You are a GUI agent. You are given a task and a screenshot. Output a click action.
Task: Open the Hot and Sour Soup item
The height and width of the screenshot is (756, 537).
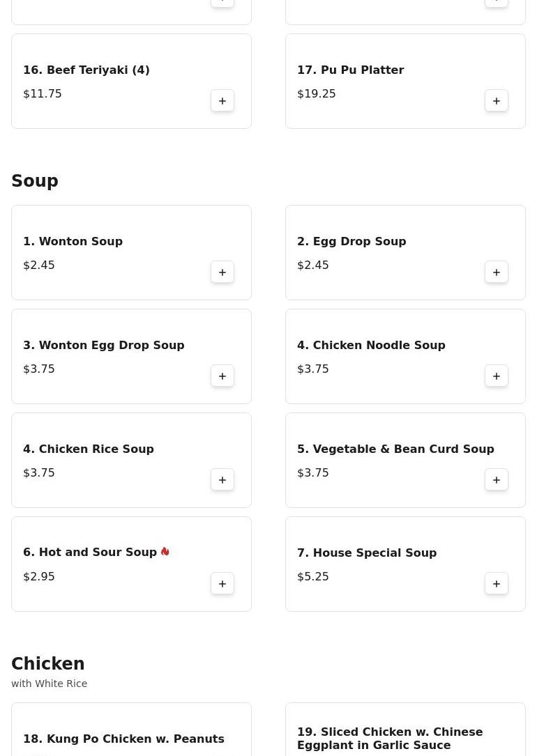[x=90, y=553]
